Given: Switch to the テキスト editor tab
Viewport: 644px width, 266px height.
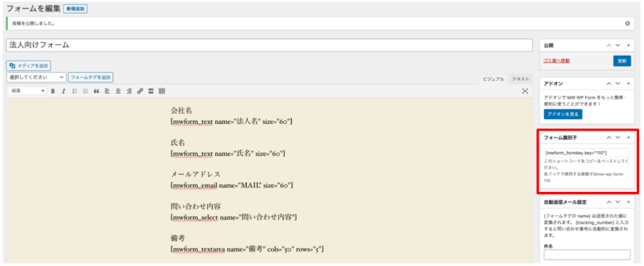Looking at the screenshot, I should point(520,79).
